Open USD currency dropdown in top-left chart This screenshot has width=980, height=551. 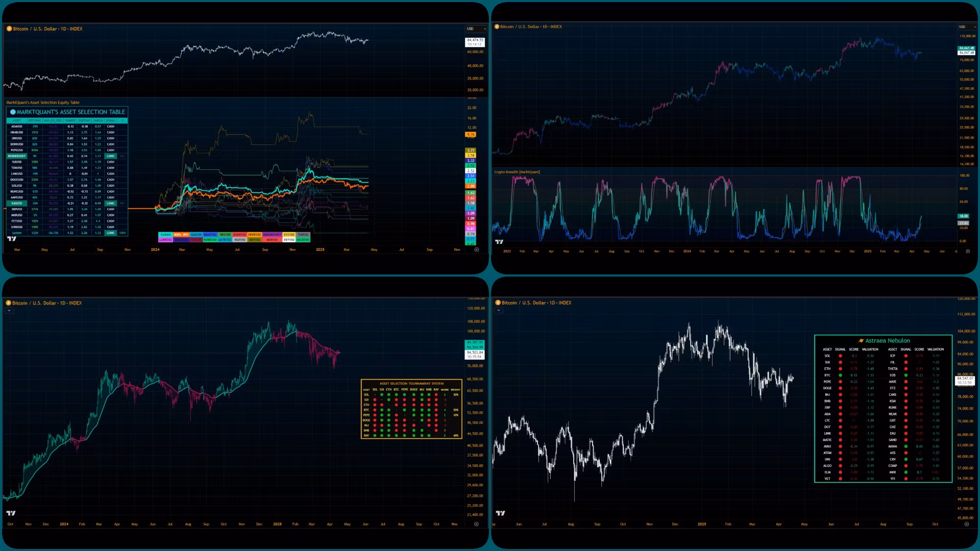(x=476, y=29)
